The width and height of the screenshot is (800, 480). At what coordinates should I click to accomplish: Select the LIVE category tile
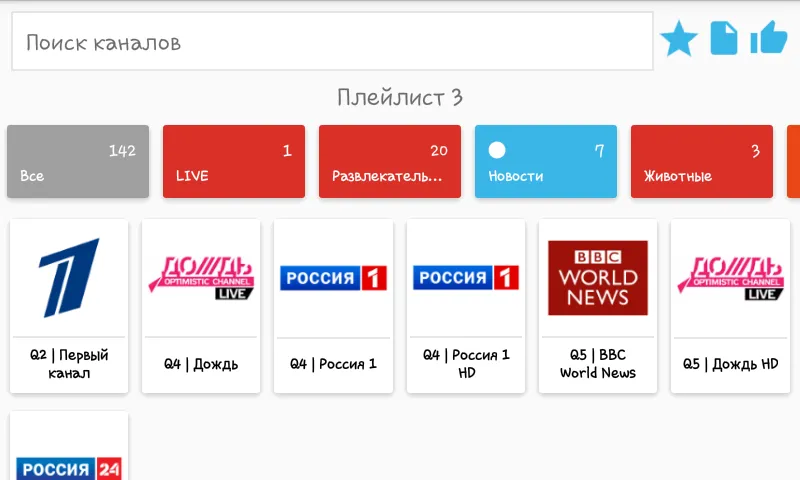[234, 161]
